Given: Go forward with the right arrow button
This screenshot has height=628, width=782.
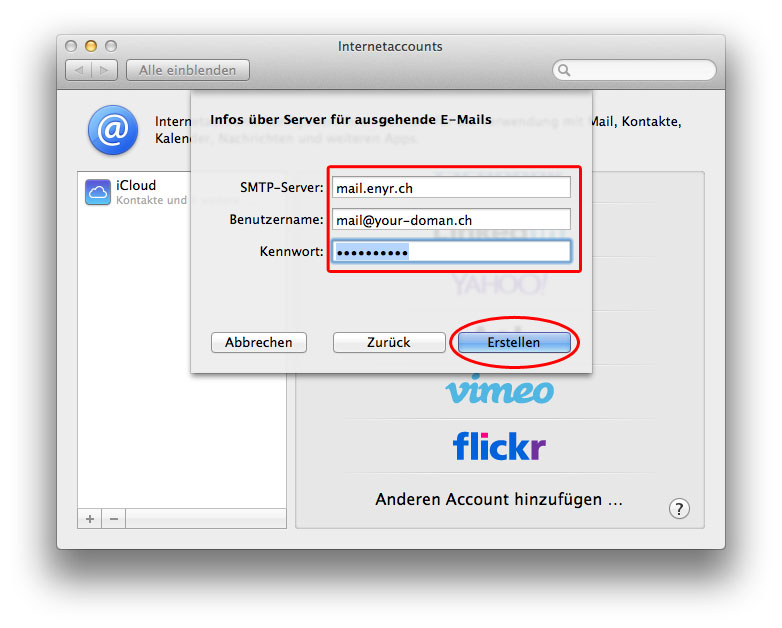Looking at the screenshot, I should coord(105,70).
